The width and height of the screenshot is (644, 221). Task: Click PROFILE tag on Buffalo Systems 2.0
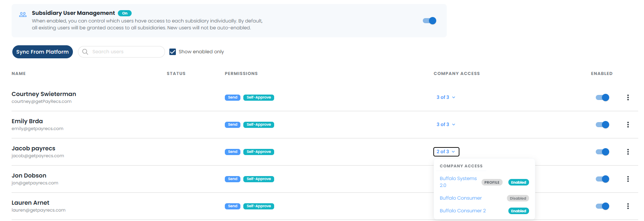click(492, 182)
